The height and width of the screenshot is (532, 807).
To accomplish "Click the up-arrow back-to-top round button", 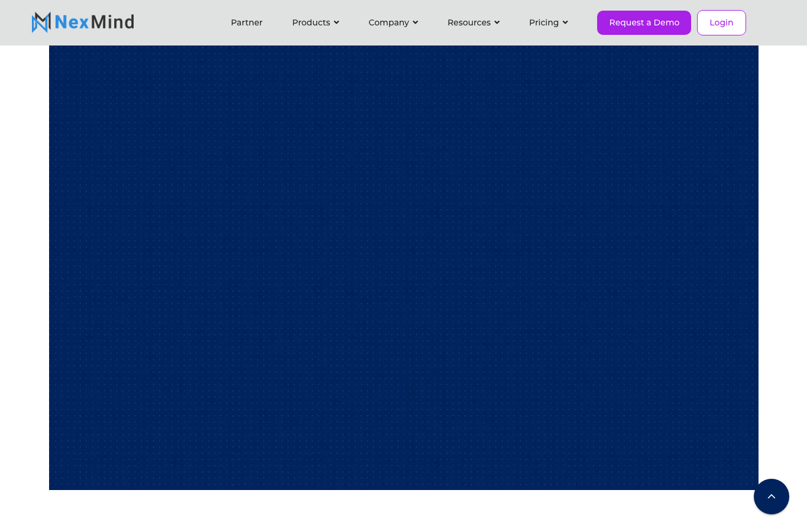I will click(771, 497).
